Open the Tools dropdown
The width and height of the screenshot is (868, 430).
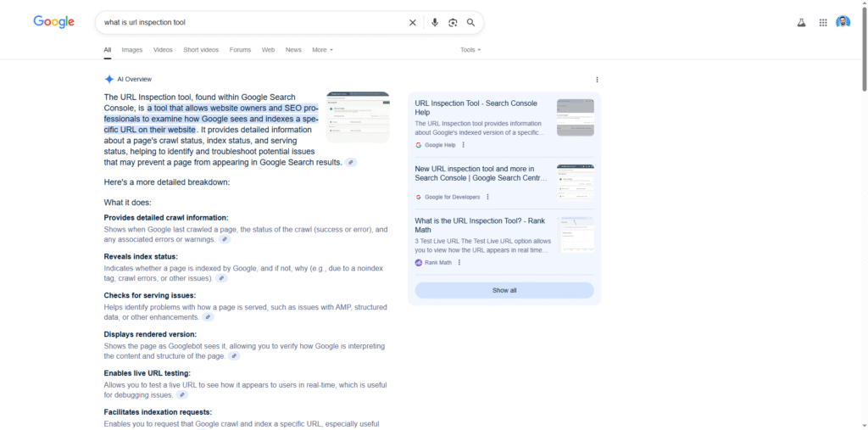[470, 50]
